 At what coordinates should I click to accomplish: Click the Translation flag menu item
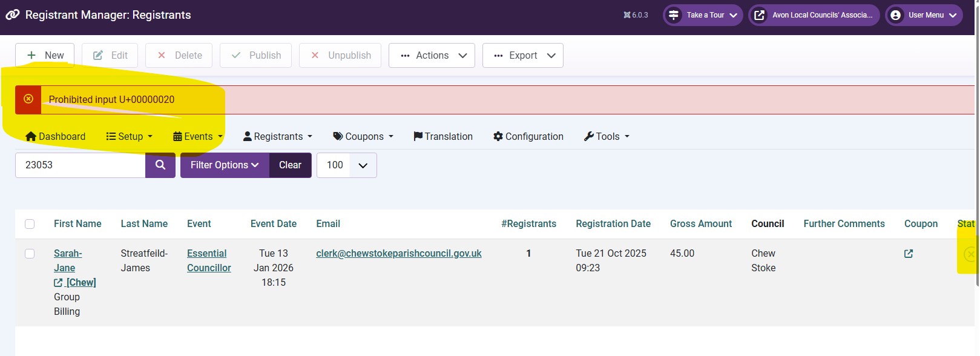(443, 136)
